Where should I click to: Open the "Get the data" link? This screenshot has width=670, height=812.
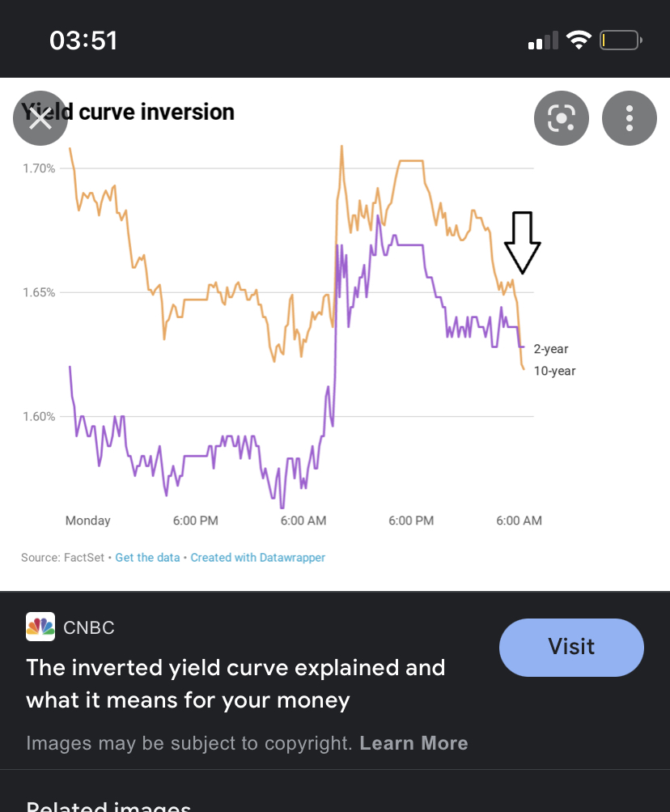tap(149, 558)
